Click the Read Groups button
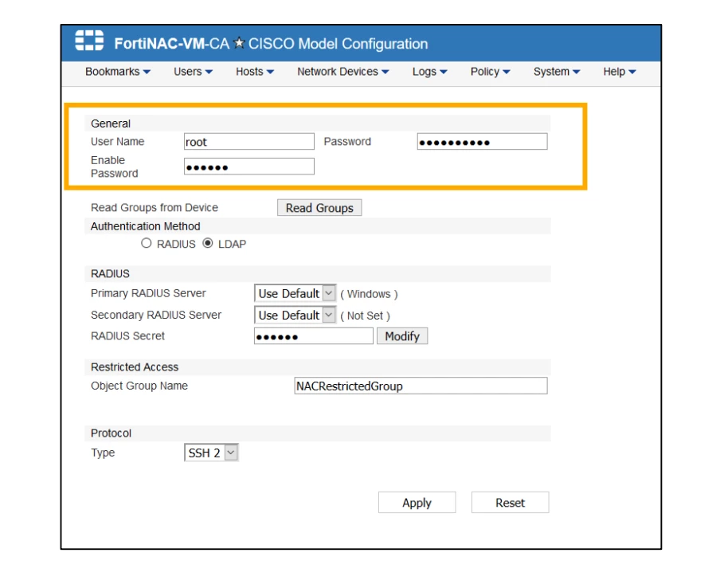Viewport: 720px width, 588px height. click(x=319, y=208)
